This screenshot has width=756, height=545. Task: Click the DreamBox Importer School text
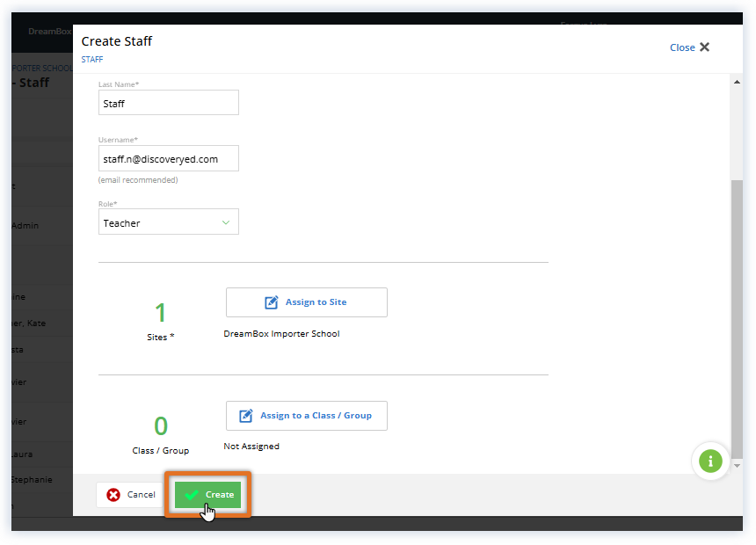[281, 334]
